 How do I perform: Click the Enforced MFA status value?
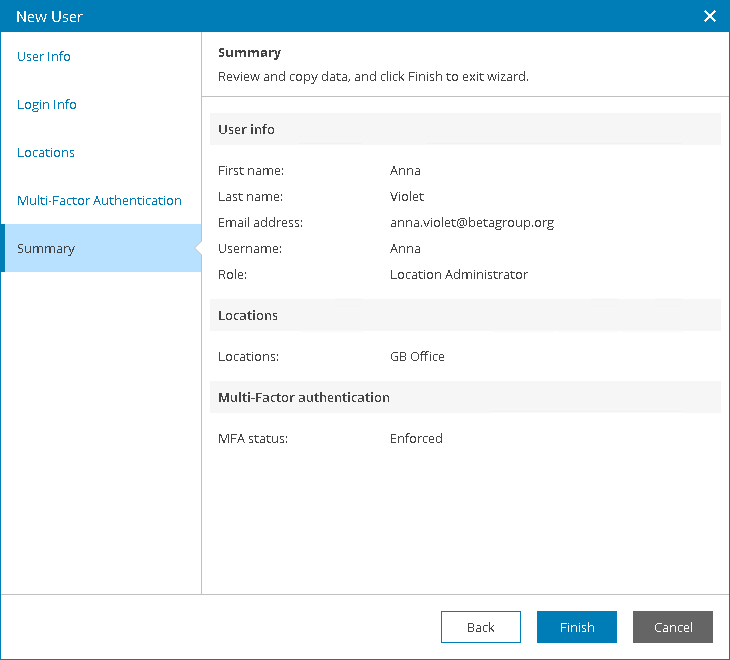(x=416, y=439)
